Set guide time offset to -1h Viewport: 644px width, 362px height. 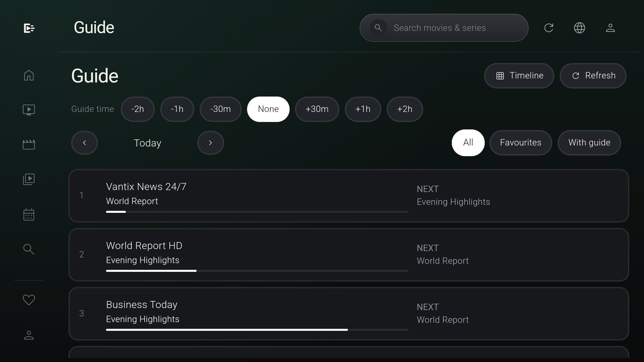(177, 109)
